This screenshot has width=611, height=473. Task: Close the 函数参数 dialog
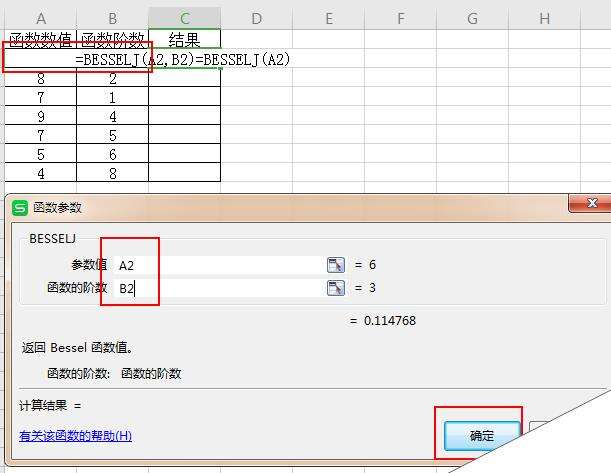click(592, 203)
